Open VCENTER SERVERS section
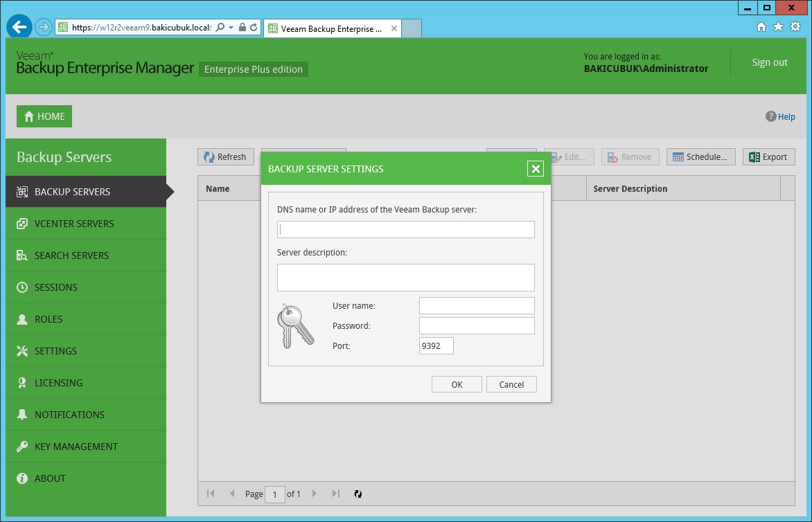Viewport: 812px width, 522px height. tap(86, 224)
